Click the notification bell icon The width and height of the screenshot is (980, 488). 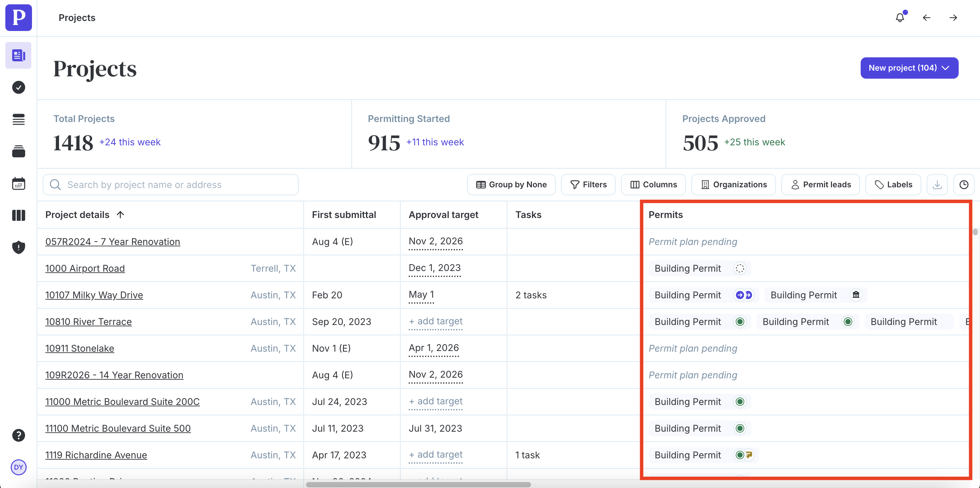point(900,17)
